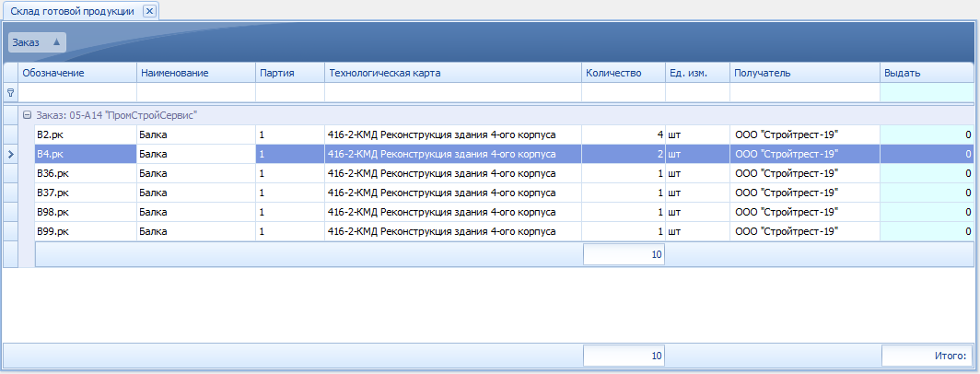980x374 pixels.
Task: Select the current row indicator arrow for B4.рк
Action: 11,154
